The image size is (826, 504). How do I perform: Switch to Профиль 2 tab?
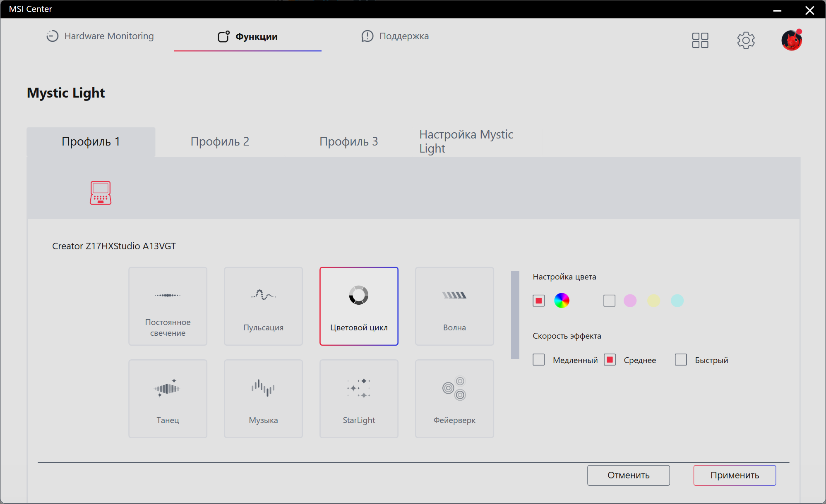(220, 141)
